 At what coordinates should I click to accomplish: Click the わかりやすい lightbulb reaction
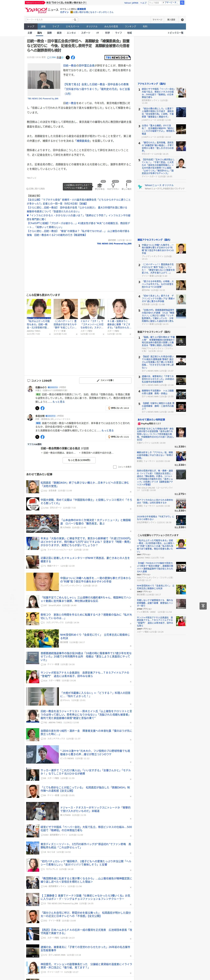tap(113, 186)
